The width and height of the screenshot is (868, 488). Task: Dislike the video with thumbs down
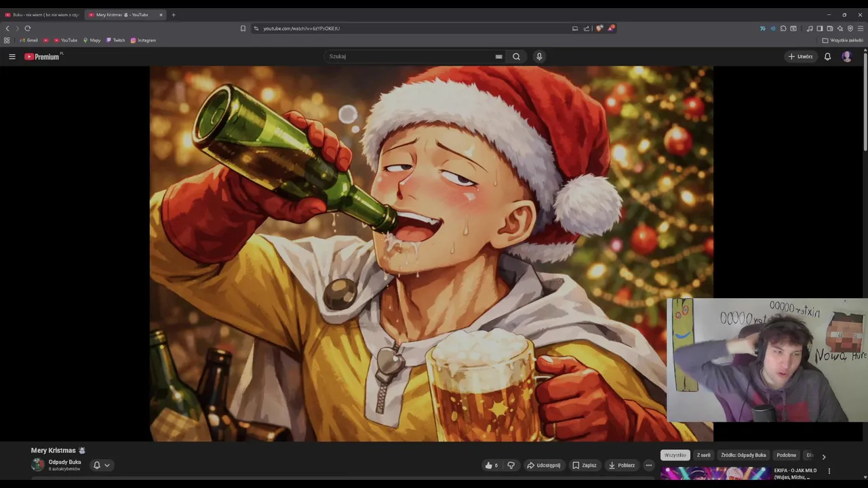pyautogui.click(x=511, y=465)
